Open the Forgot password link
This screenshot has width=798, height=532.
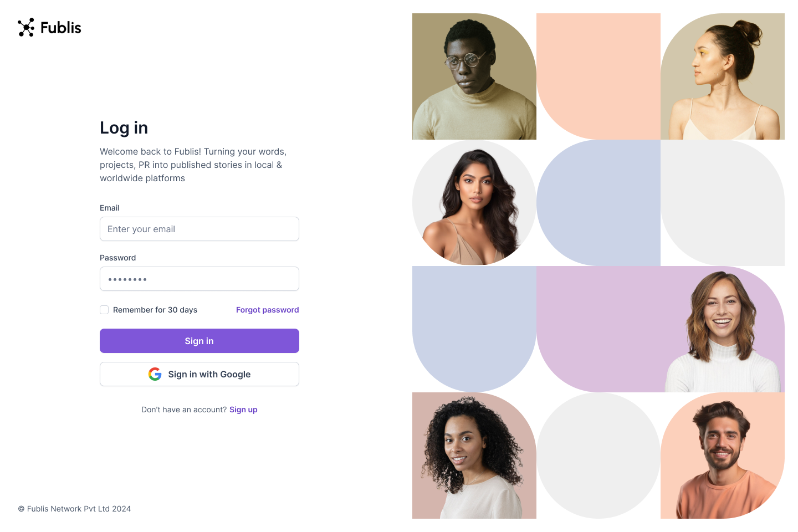[x=267, y=310]
